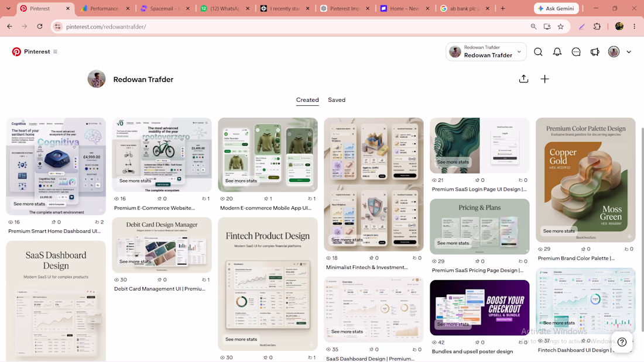644x362 pixels.
Task: Click the help question mark button
Action: point(622,342)
